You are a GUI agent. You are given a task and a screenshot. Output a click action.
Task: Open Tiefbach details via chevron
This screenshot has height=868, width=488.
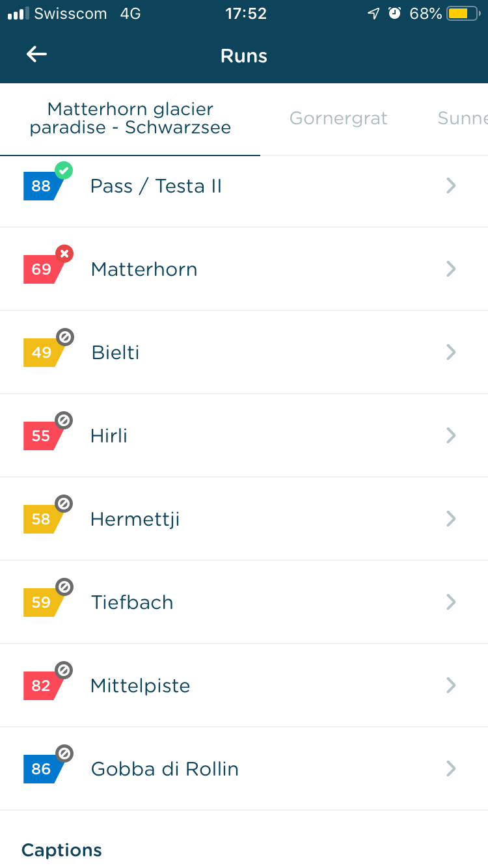coord(451,603)
